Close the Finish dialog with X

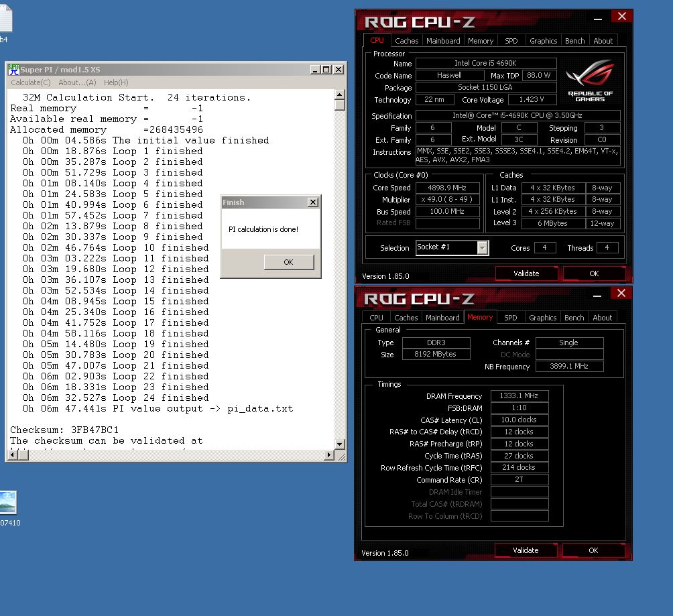pyautogui.click(x=313, y=202)
